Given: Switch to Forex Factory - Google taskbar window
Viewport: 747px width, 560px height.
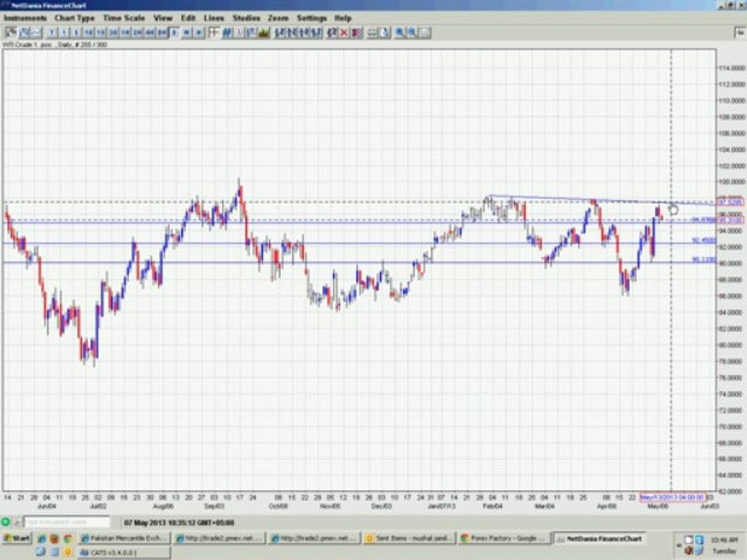Looking at the screenshot, I should tap(504, 538).
